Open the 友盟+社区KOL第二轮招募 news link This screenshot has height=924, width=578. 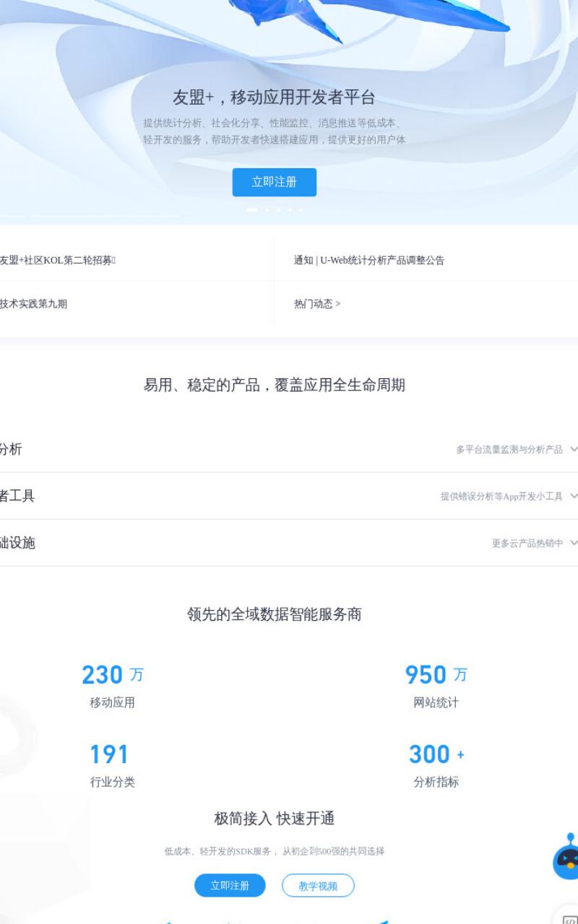(x=57, y=260)
